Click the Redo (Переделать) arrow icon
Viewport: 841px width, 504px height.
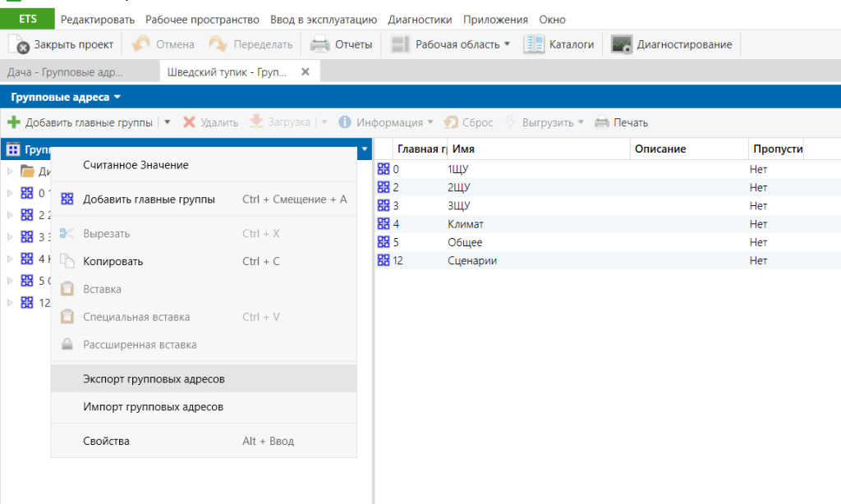[218, 44]
